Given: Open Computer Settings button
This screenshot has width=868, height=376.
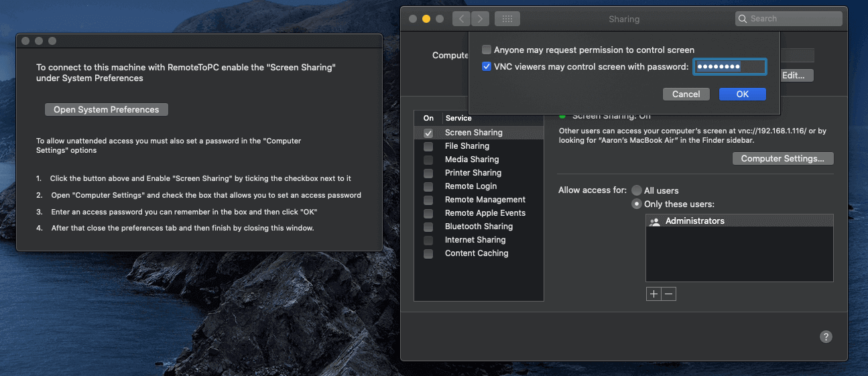Looking at the screenshot, I should tap(783, 159).
